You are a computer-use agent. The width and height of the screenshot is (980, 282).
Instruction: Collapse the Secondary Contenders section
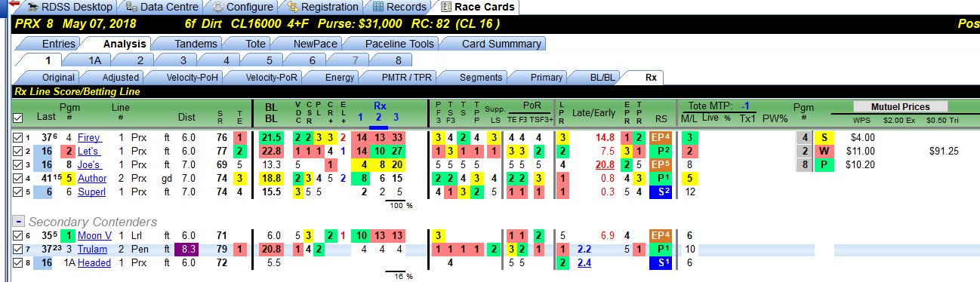click(x=19, y=222)
